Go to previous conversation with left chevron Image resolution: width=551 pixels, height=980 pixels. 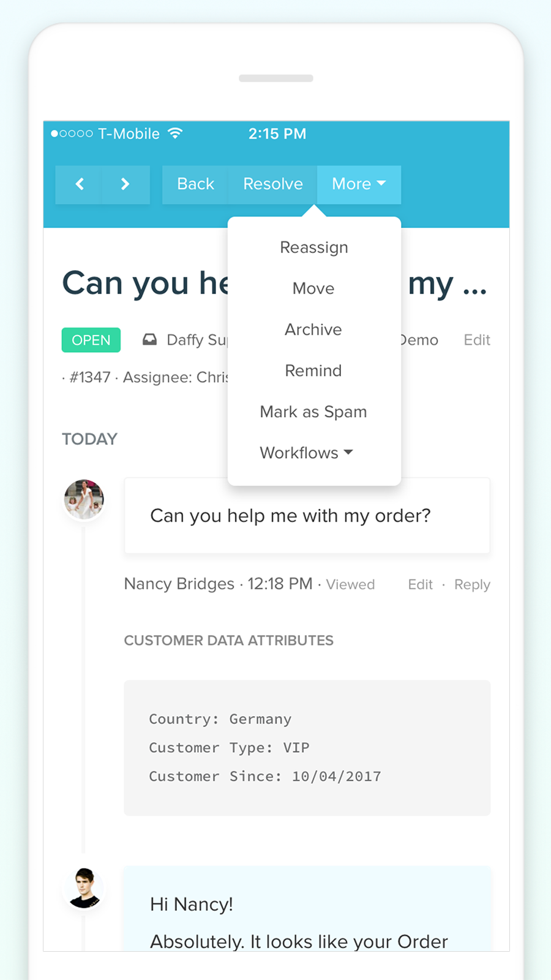tap(80, 184)
